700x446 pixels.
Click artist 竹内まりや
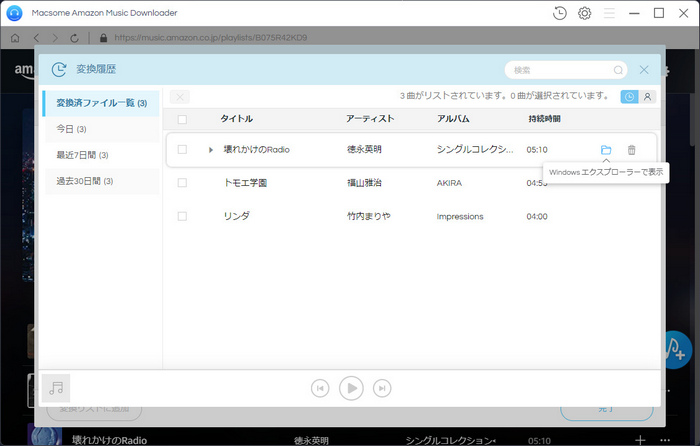369,216
